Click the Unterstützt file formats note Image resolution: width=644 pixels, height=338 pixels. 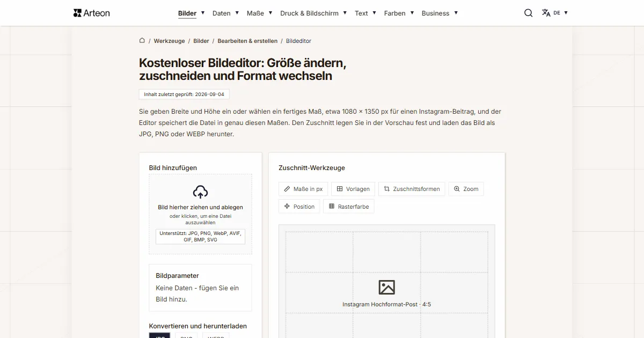click(200, 237)
